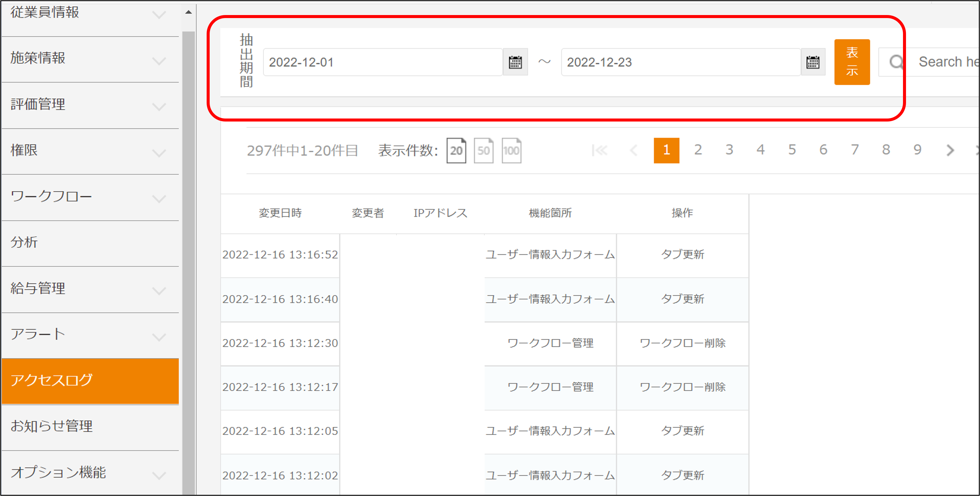Click the 変更日時 column header
980x496 pixels.
(280, 213)
